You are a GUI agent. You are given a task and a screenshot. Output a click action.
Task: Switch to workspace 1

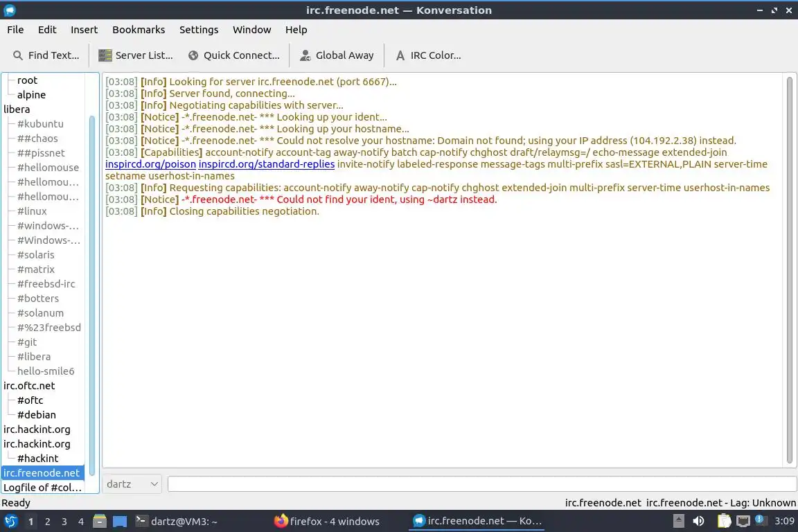31,522
